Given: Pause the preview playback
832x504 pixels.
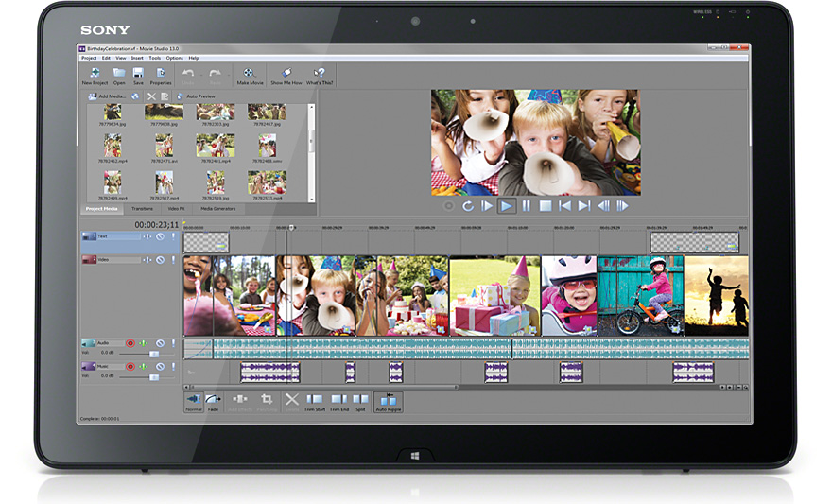Looking at the screenshot, I should pos(527,206).
